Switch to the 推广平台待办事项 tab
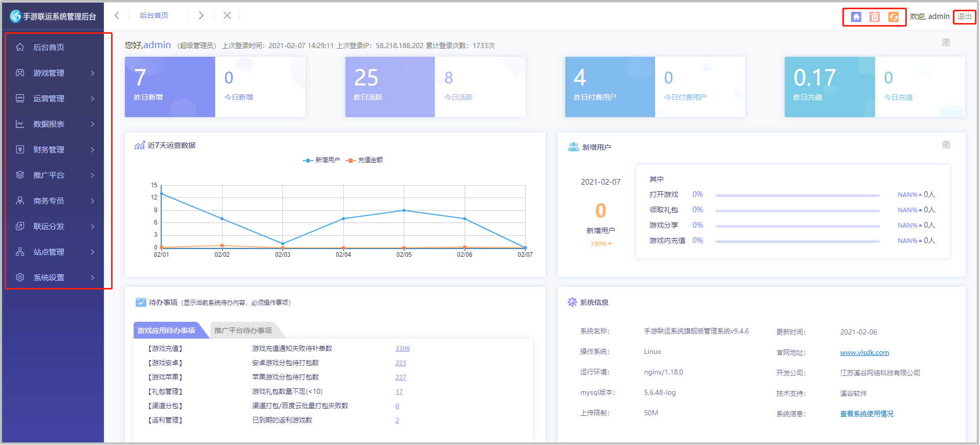This screenshot has width=980, height=445. tap(244, 330)
